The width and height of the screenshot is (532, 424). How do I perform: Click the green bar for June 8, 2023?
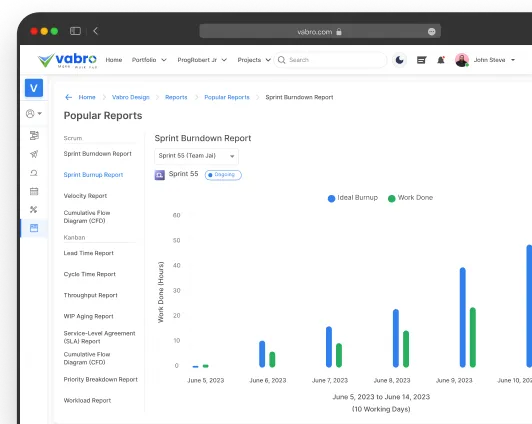406,349
